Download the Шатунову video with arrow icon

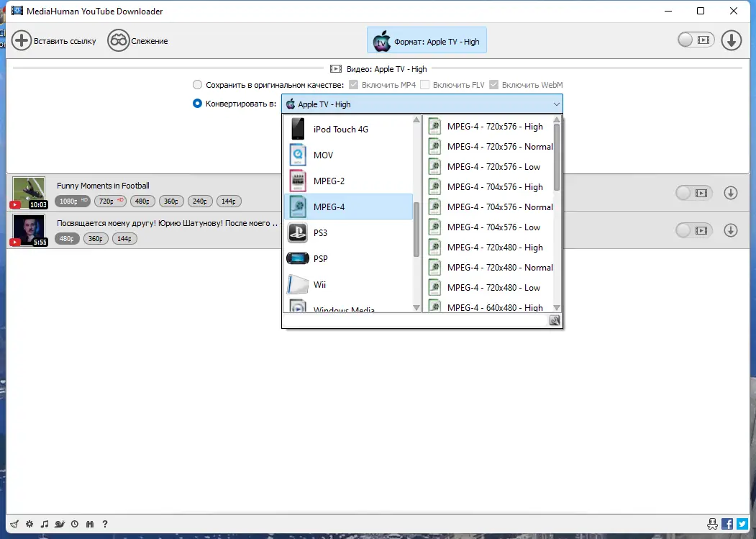(731, 231)
